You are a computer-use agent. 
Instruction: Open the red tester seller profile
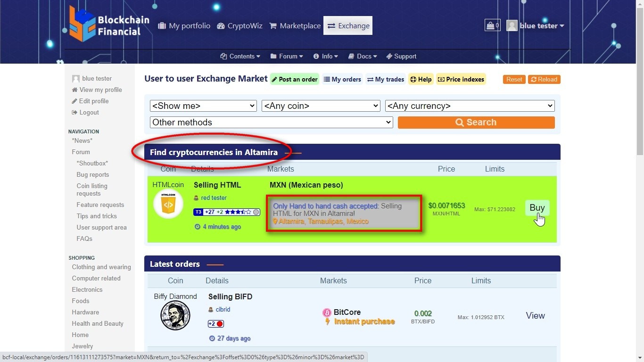pos(214,198)
